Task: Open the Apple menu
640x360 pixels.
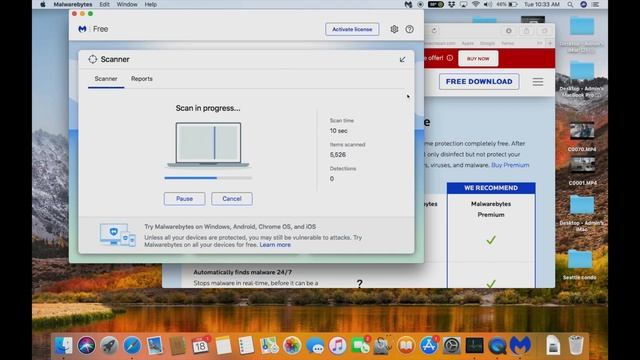Action: 43,4
